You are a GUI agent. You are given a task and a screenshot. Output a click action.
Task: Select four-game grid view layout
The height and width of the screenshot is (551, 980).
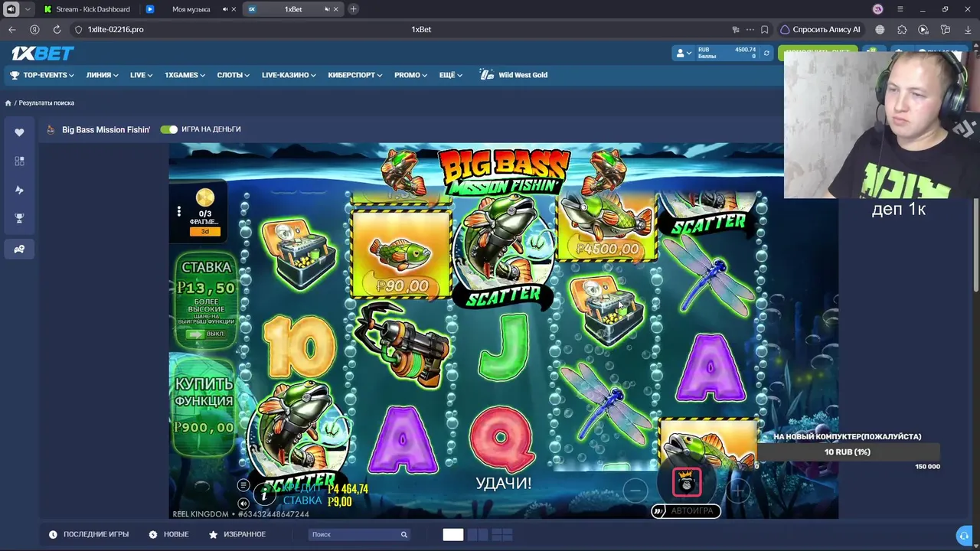[502, 534]
